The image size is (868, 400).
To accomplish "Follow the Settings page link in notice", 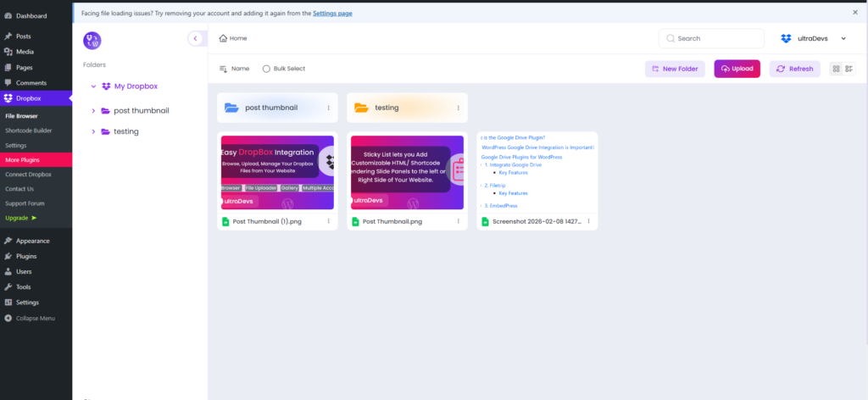I will [332, 13].
